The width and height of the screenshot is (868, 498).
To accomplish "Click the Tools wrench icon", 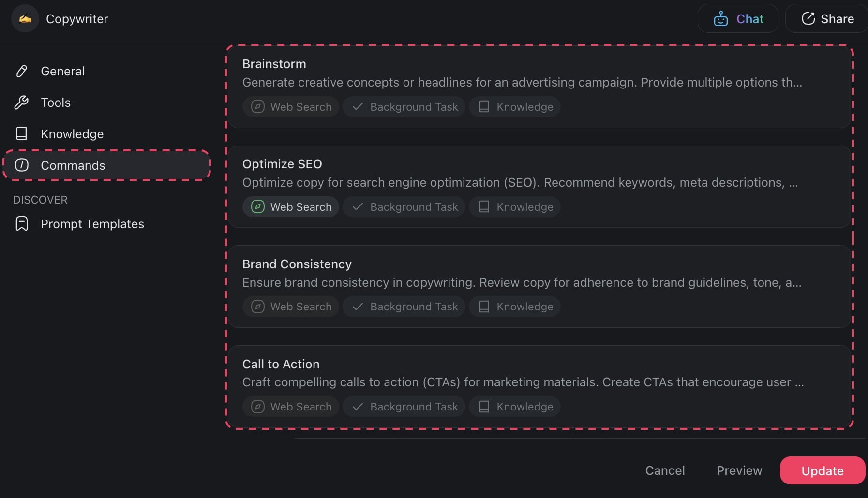I will pos(22,103).
